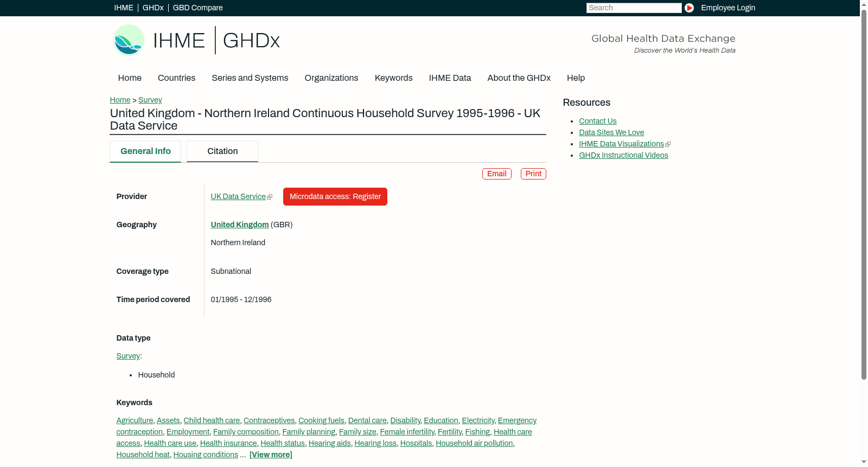Open the Hearing loss keyword
868x467 pixels.
pos(375,443)
